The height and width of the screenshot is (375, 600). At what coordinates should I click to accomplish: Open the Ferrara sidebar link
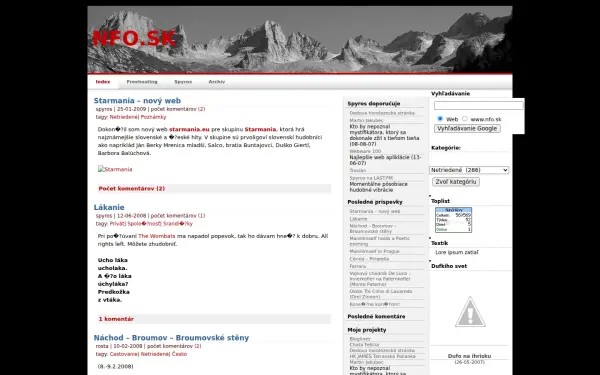click(x=357, y=266)
